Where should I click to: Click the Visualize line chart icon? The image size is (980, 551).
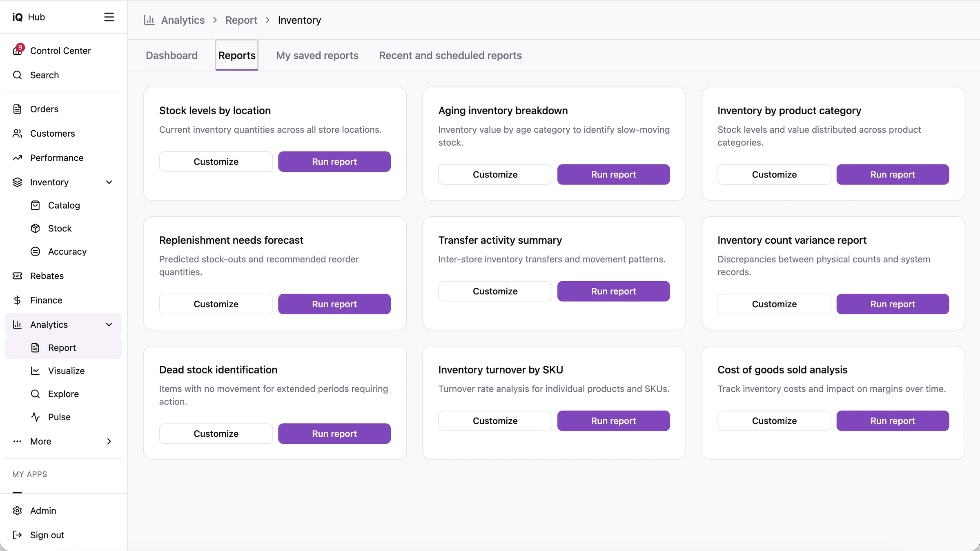pyautogui.click(x=36, y=371)
